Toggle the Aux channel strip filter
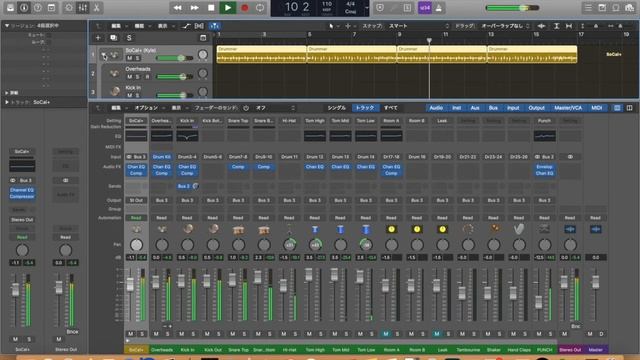This screenshot has width=640, height=360. [x=475, y=108]
